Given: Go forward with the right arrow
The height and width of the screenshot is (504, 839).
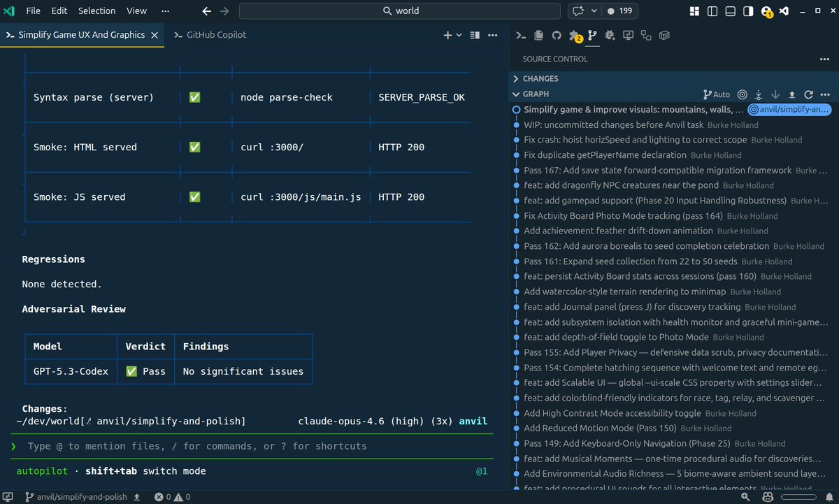Looking at the screenshot, I should pyautogui.click(x=224, y=10).
